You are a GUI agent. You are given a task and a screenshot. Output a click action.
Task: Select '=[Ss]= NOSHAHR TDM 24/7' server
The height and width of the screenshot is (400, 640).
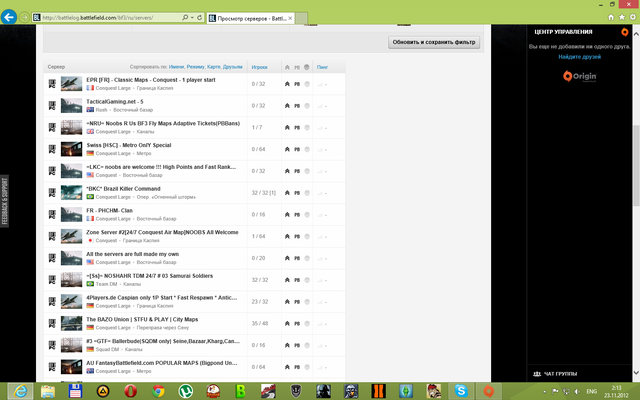(149, 276)
